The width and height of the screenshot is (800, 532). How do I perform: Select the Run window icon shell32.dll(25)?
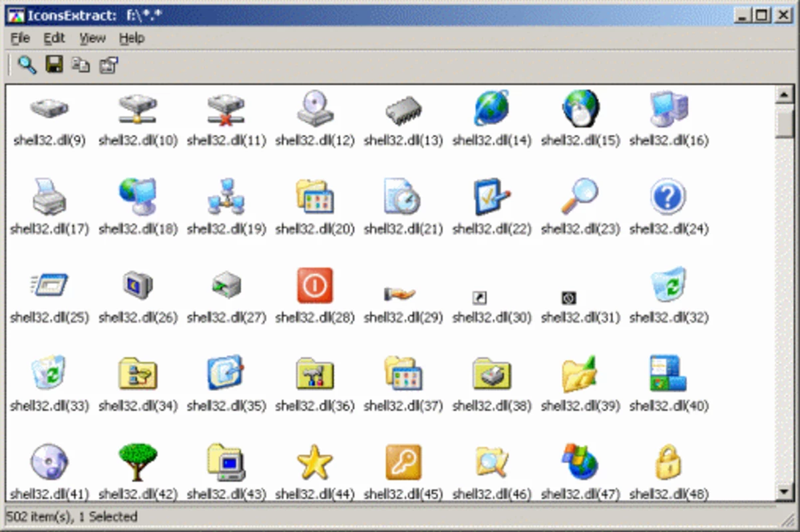click(x=49, y=285)
